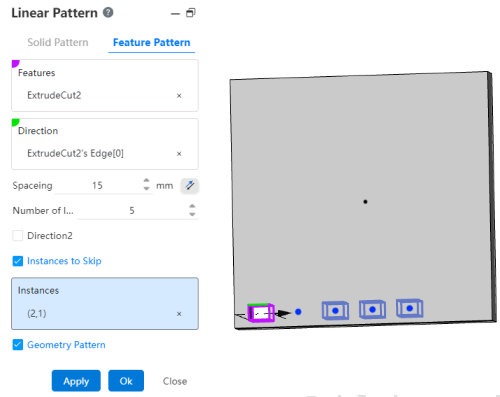500x397 pixels.
Task: Click the Apply button
Action: pos(76,381)
